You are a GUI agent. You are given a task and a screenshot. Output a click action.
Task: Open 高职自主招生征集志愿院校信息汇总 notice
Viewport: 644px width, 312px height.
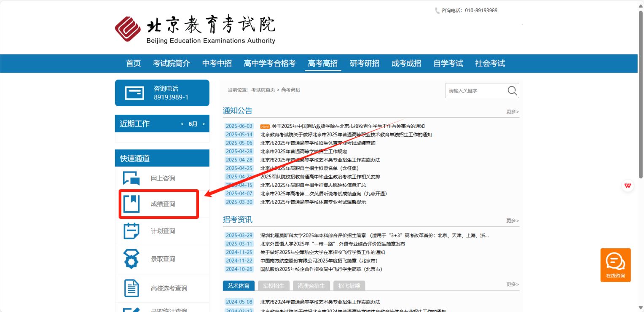(313, 185)
